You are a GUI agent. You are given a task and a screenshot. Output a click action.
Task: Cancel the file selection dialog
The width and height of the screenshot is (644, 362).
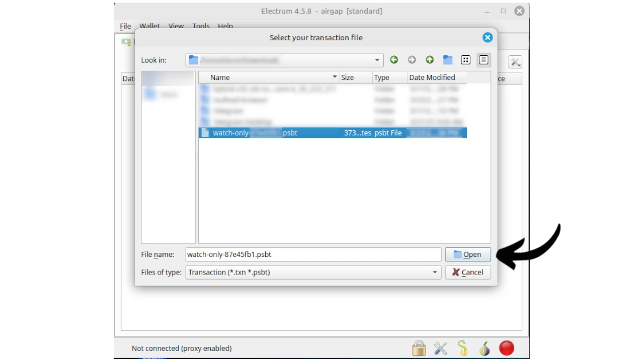click(467, 272)
